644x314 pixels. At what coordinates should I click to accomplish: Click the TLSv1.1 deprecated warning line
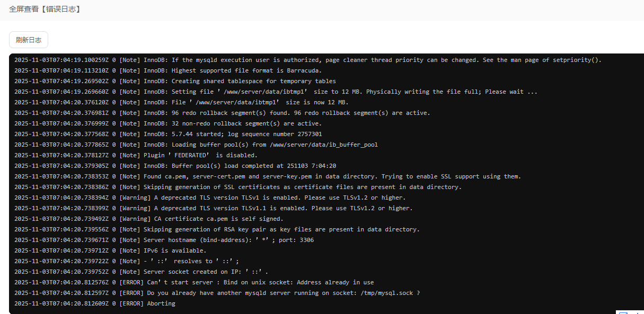266,208
